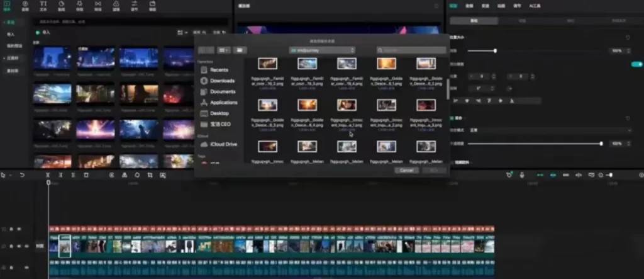Click the crop tool in the timeline toolbar
Screen dimensions: 644x279
pos(150,175)
